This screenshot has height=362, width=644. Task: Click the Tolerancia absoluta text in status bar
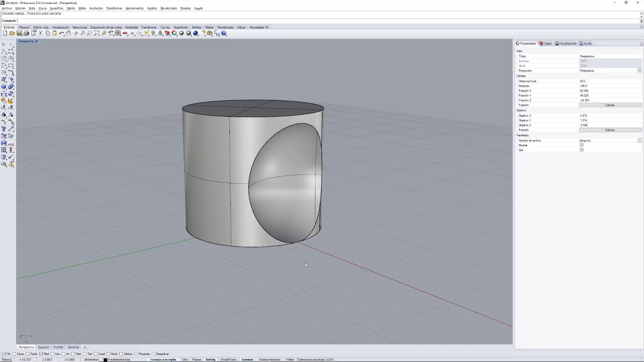[x=315, y=359]
